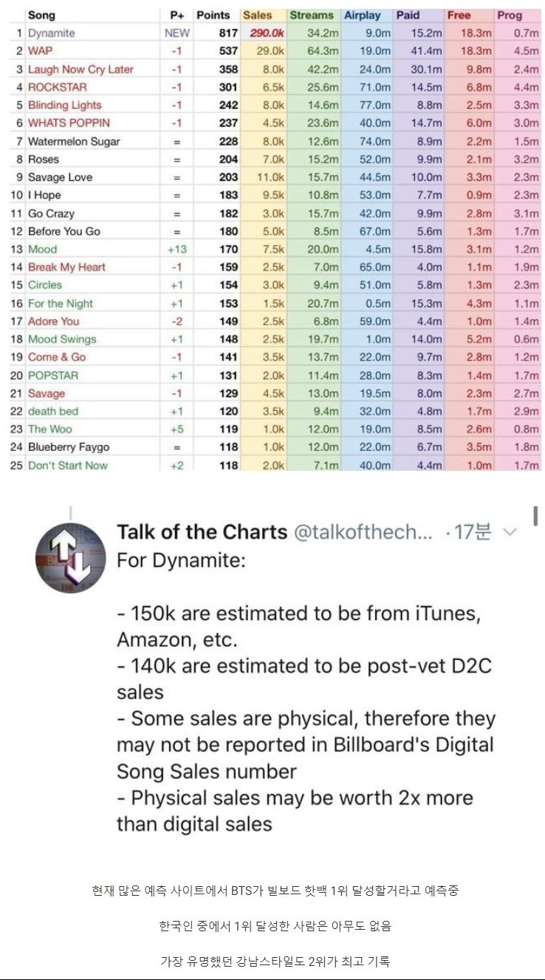Screen dimensions: 545x980
Task: Click the Points column header
Action: [x=213, y=15]
